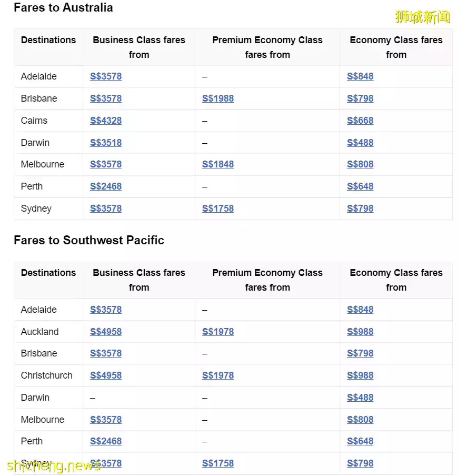Open Melbourne Premium Economy fare S$1848
The image size is (458, 476).
click(218, 164)
